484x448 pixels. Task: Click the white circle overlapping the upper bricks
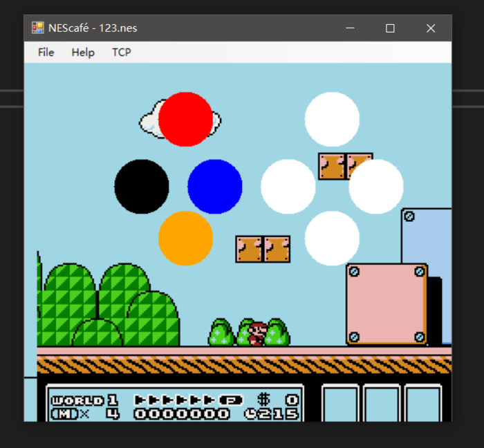pos(376,186)
